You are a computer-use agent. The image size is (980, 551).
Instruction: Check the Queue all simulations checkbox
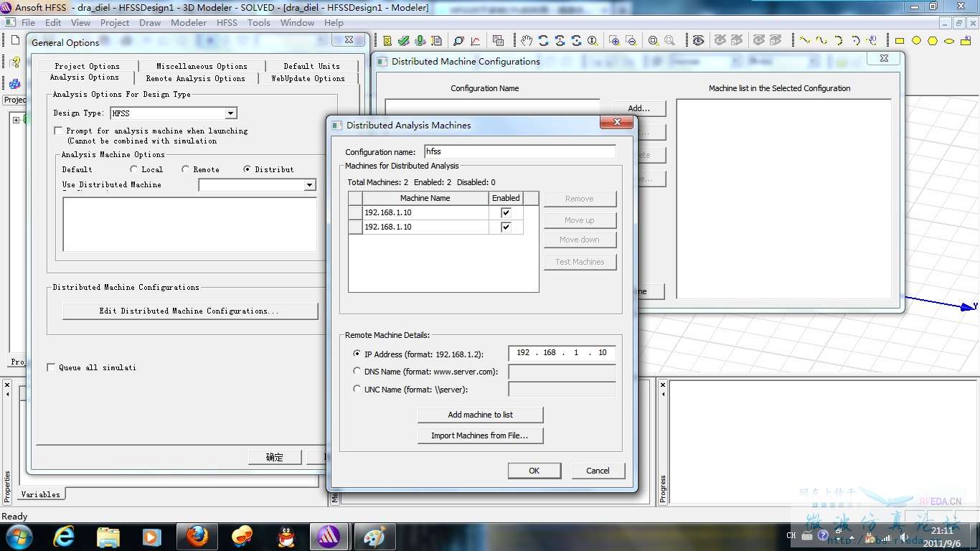[x=51, y=367]
